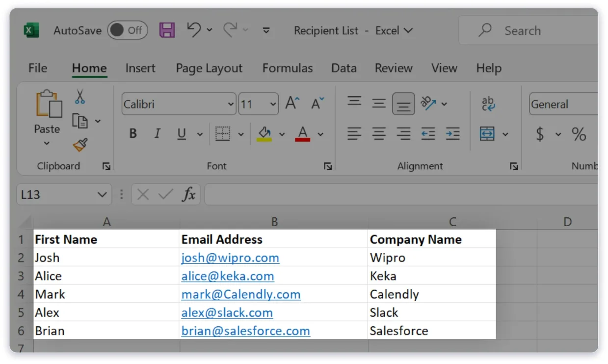Screen dimensions: 608x364
Task: Click the Borders icon
Action: (223, 134)
